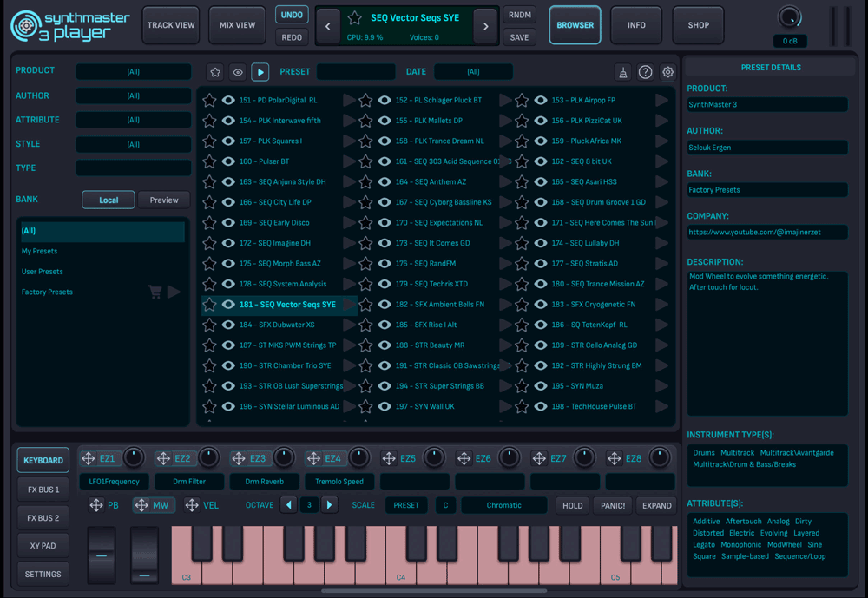Open the ATTRIBUTE filter dropdown
Image resolution: width=868 pixels, height=598 pixels.
[134, 120]
